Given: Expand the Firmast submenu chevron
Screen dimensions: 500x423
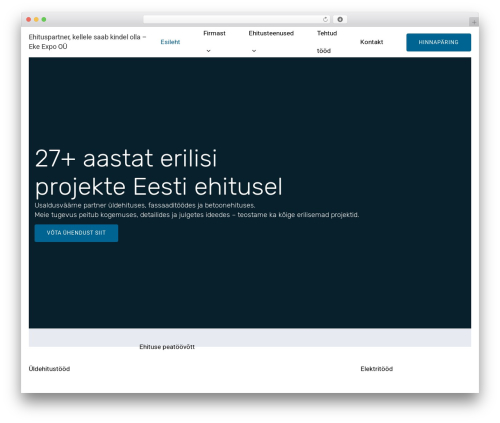Looking at the screenshot, I should [208, 51].
